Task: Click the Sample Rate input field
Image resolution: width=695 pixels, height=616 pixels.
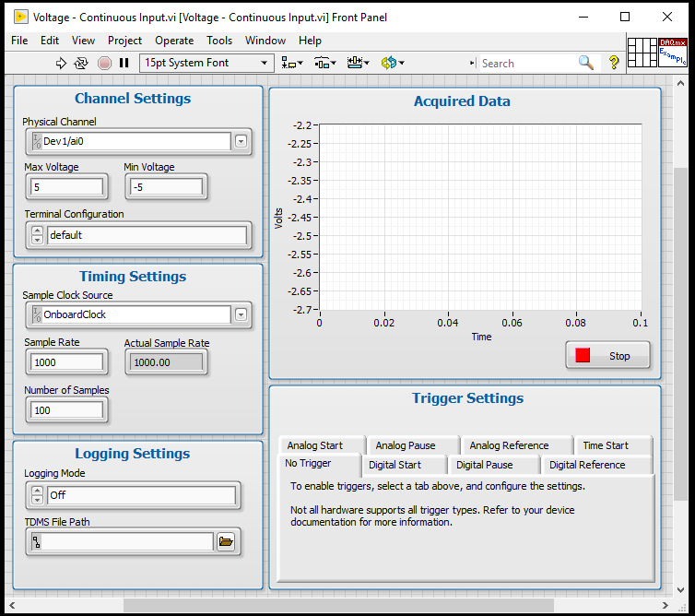Action: pyautogui.click(x=66, y=362)
